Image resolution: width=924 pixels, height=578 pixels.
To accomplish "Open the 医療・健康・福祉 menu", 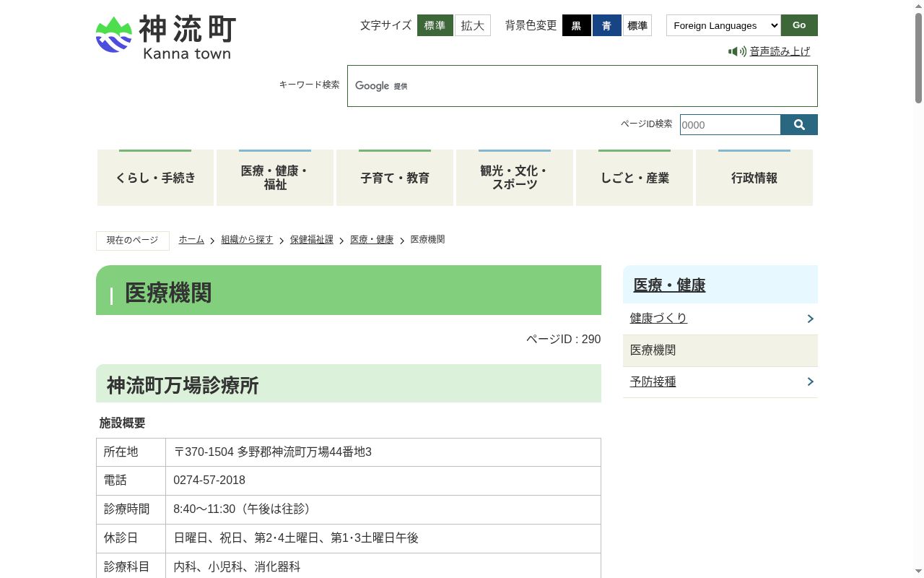I will click(x=275, y=178).
